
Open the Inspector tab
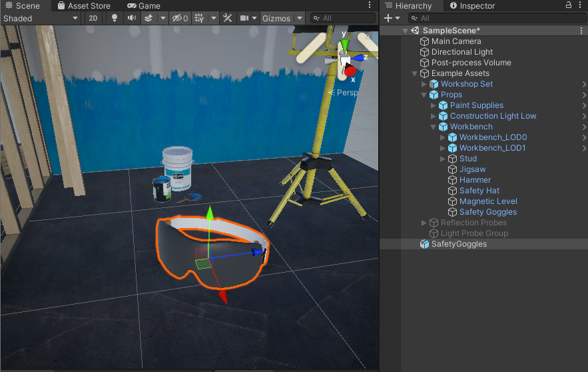(x=472, y=5)
